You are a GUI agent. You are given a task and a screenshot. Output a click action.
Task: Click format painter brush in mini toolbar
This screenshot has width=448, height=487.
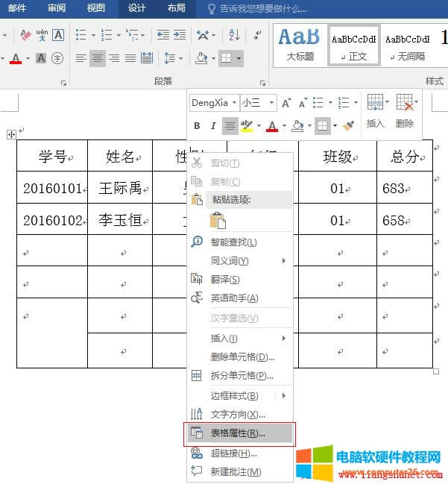pos(348,126)
